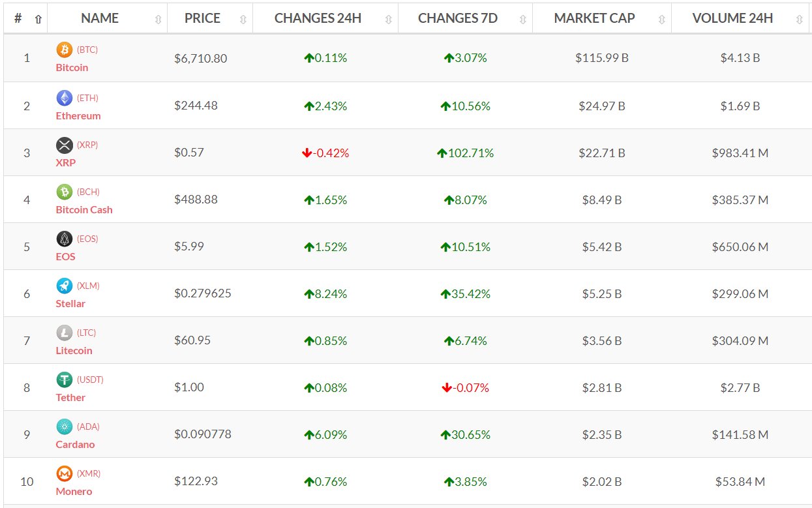The image size is (812, 508).
Task: Open the Bitcoin Cash name link
Action: (x=84, y=209)
